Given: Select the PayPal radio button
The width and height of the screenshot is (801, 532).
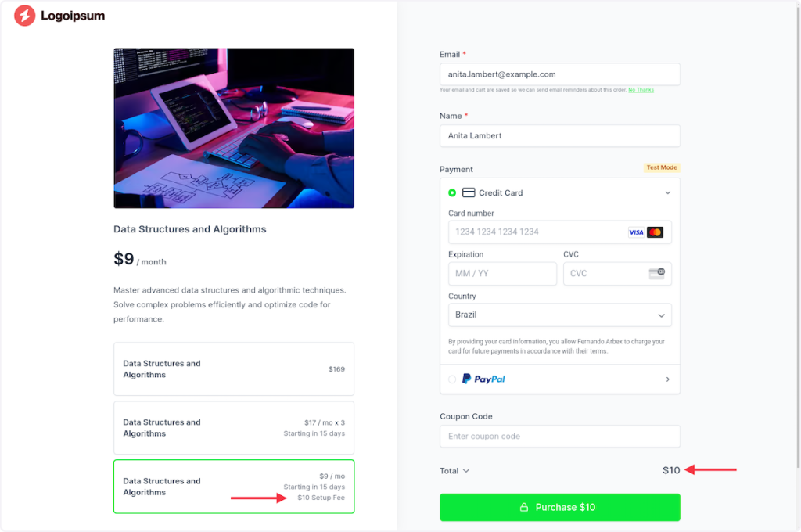Looking at the screenshot, I should click(452, 379).
